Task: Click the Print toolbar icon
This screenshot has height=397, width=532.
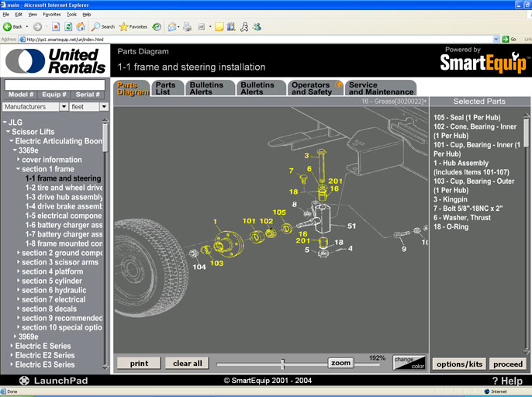Action: (188, 27)
